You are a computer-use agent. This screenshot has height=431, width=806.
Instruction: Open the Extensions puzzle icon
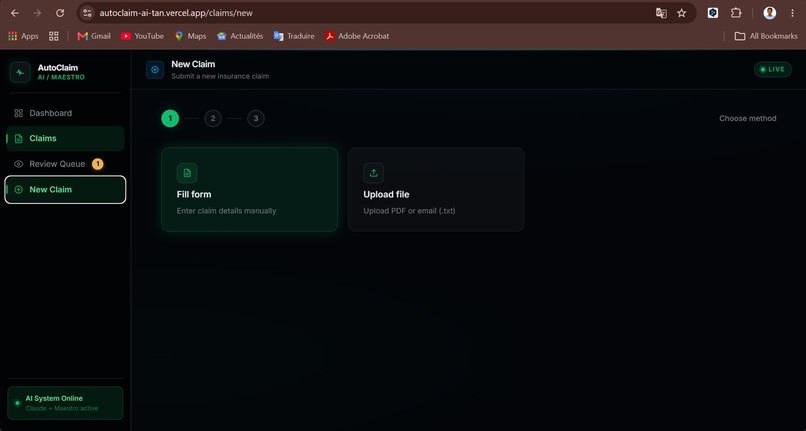coord(736,13)
